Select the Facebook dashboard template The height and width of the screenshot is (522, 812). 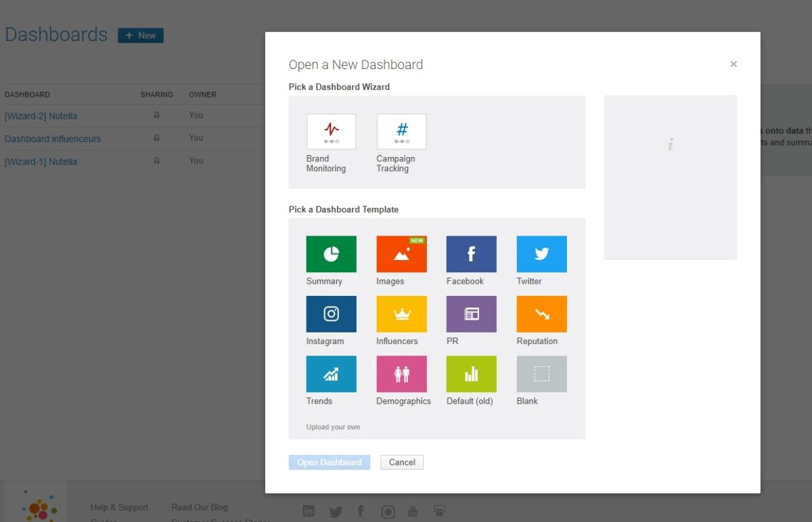click(x=471, y=254)
